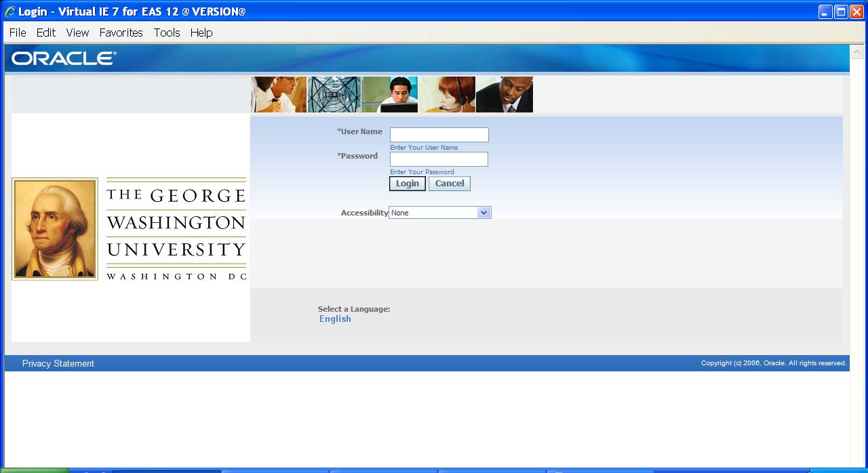
Task: Click inside the User Name field
Action: tap(439, 134)
